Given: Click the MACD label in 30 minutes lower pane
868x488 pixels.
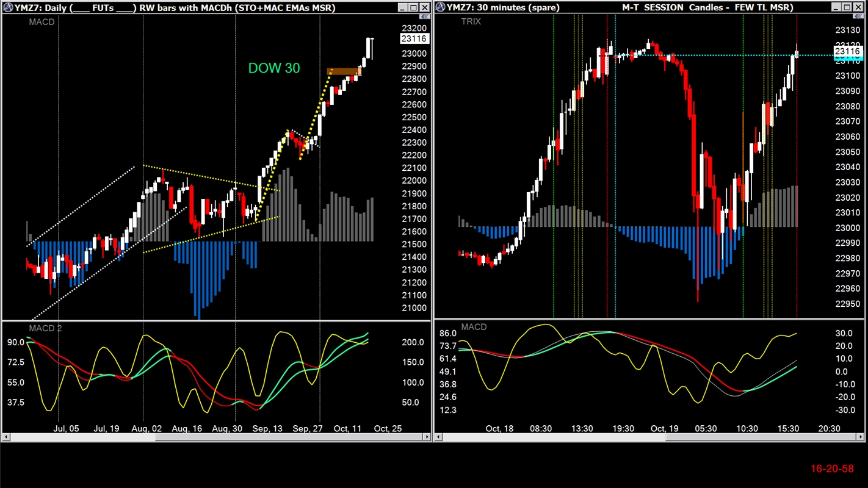Looking at the screenshot, I should point(474,327).
